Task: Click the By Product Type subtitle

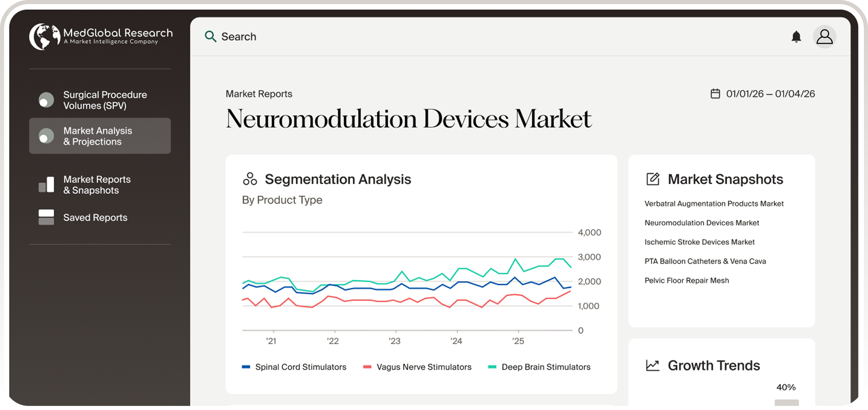Action: click(x=282, y=200)
